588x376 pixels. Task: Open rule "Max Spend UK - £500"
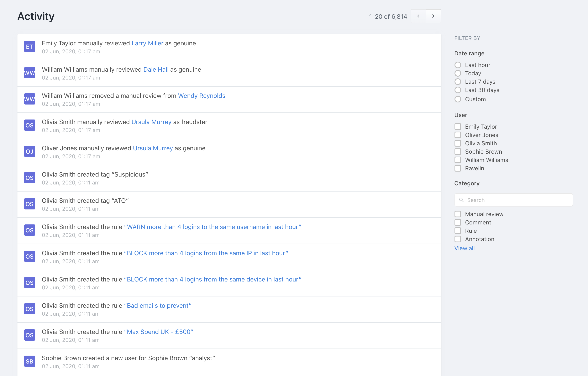tap(158, 332)
